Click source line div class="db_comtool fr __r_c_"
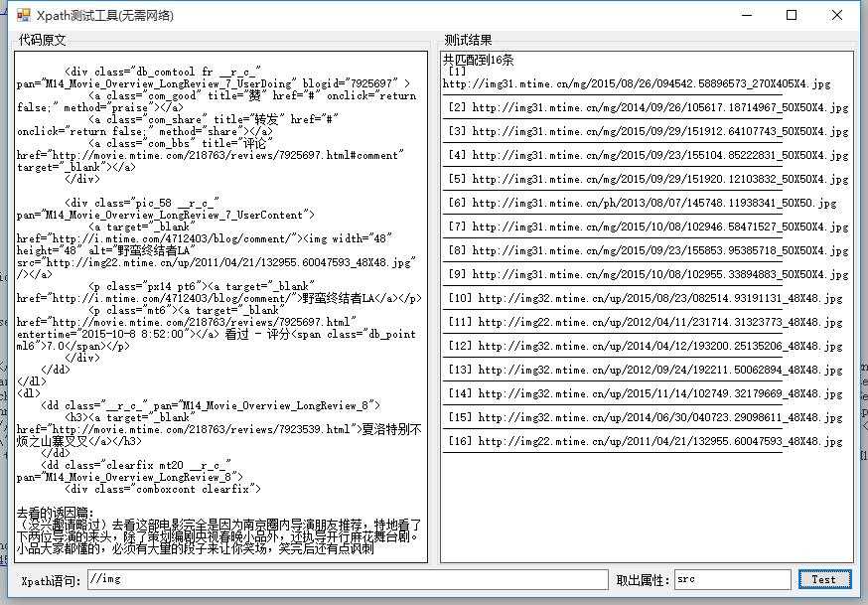Image resolution: width=868 pixels, height=605 pixels. 162,72
